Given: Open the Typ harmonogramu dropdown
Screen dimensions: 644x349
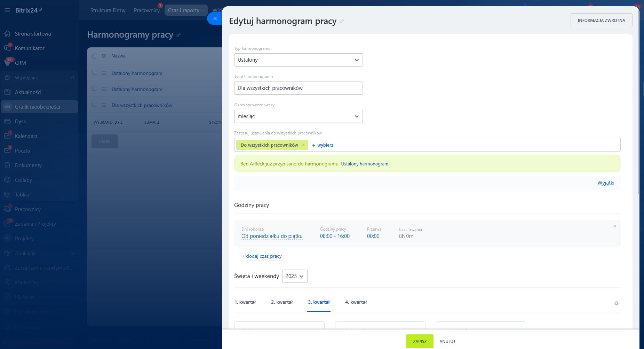Looking at the screenshot, I should coord(298,60).
